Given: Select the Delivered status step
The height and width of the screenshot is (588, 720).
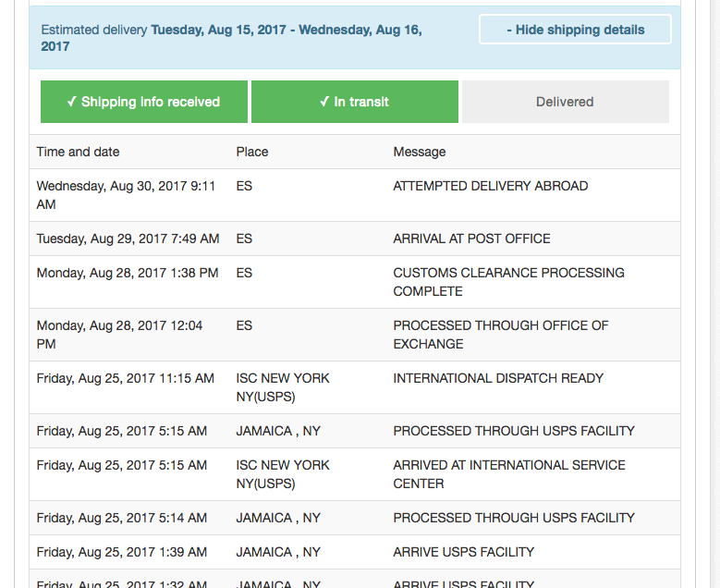Looking at the screenshot, I should 566,102.
